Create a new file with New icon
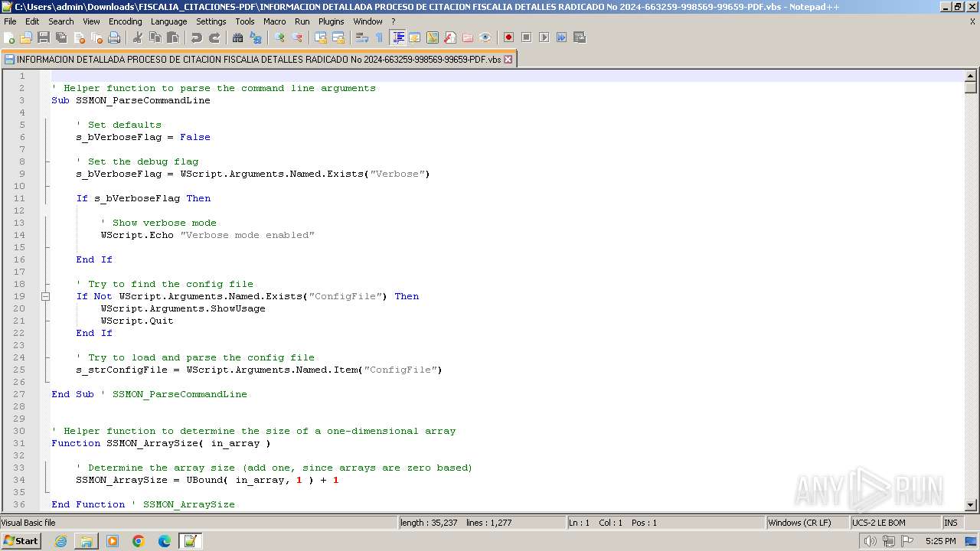Screen dimensions: 980x551 click(9, 37)
